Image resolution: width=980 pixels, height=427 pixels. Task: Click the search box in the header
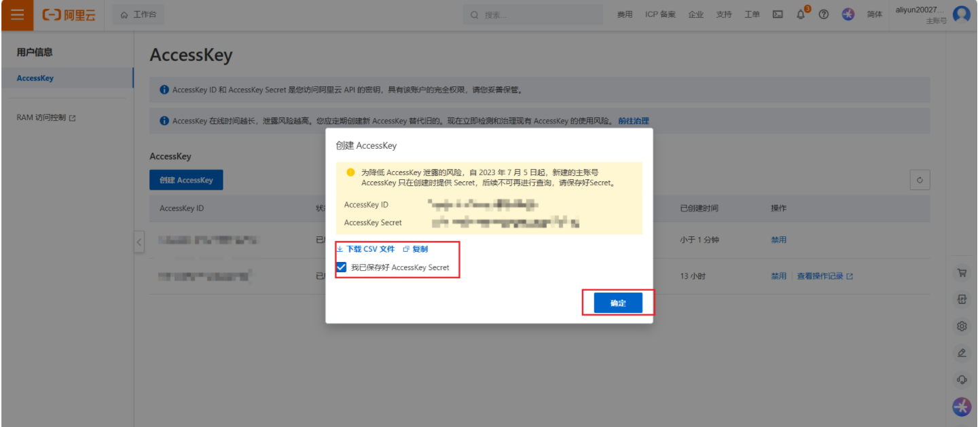[x=534, y=15]
